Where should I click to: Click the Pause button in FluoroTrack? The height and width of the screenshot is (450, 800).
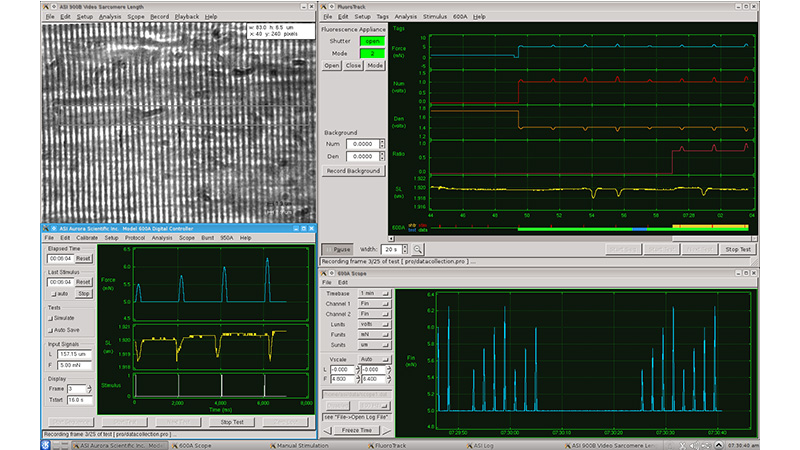point(337,249)
